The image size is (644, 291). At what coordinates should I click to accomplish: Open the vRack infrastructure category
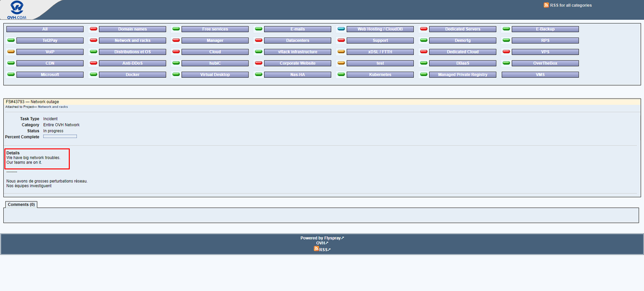pos(298,52)
